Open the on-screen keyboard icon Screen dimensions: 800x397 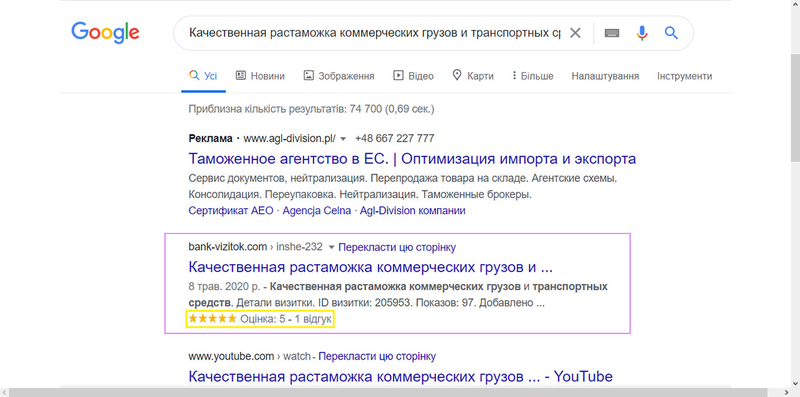pyautogui.click(x=612, y=33)
